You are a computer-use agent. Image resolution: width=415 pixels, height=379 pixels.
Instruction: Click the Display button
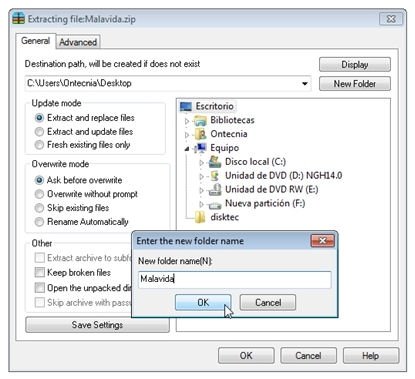[x=355, y=65]
